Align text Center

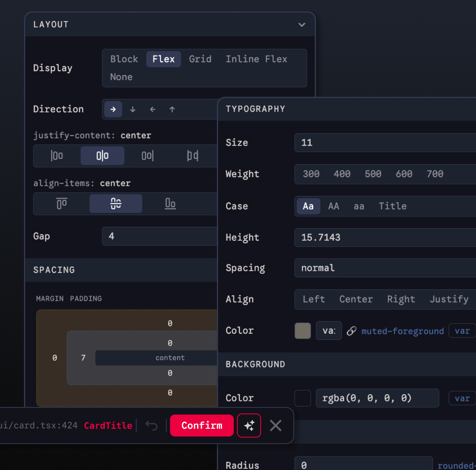click(356, 299)
